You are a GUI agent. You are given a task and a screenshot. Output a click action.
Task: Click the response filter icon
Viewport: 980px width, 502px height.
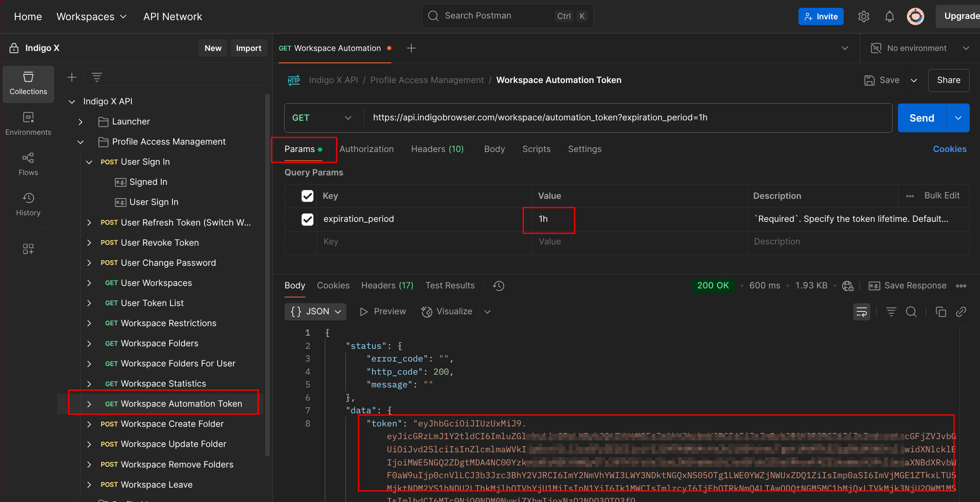pos(891,312)
